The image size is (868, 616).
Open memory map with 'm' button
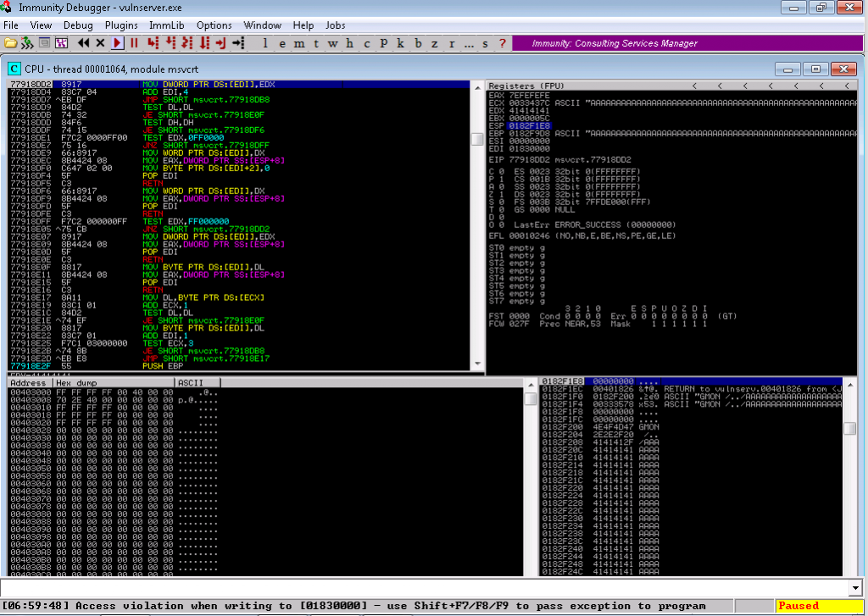point(299,43)
